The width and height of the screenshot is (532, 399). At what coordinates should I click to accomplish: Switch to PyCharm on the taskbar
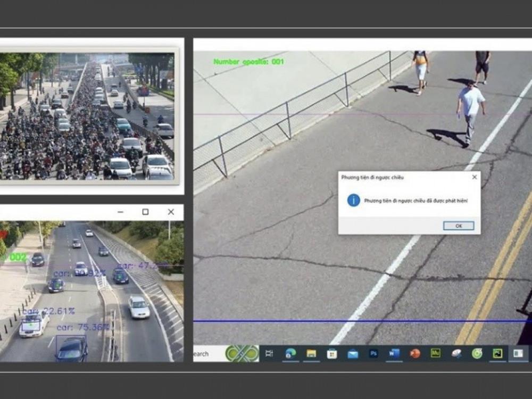(x=497, y=354)
